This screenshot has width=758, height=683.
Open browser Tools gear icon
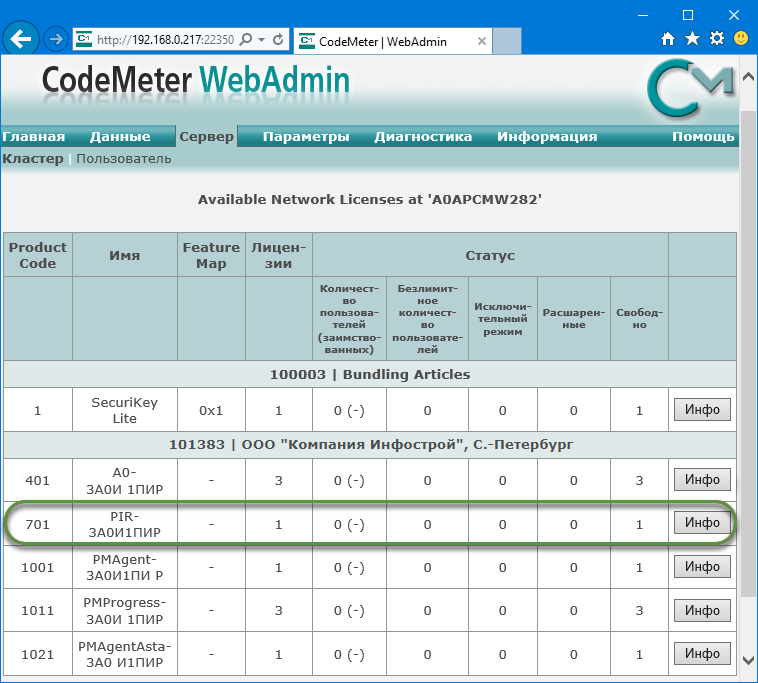(x=716, y=39)
